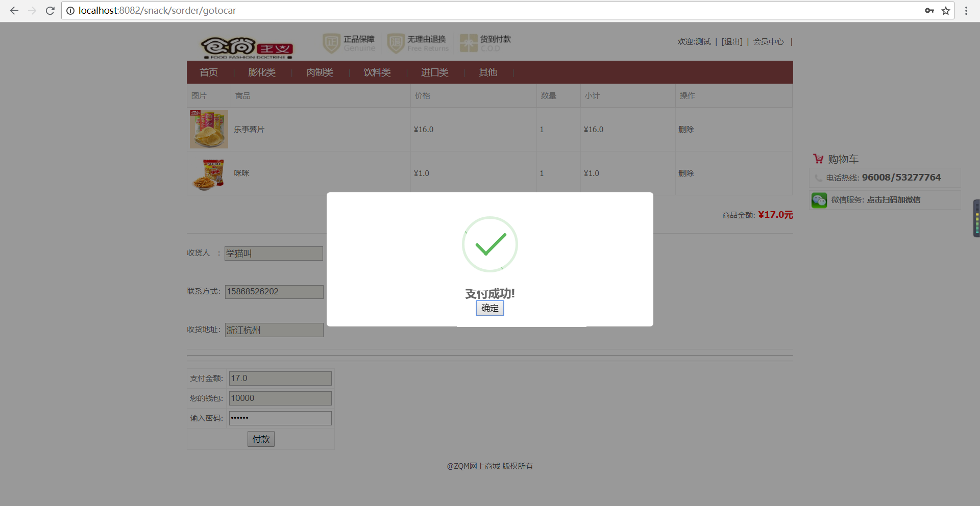
Task: Click the 正品保障 Genuine badge
Action: point(349,43)
